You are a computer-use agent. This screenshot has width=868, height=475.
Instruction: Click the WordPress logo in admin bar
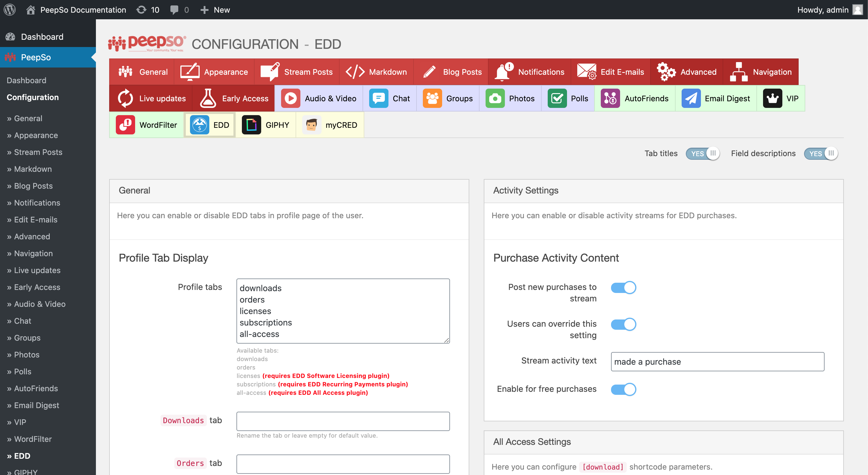coord(10,9)
